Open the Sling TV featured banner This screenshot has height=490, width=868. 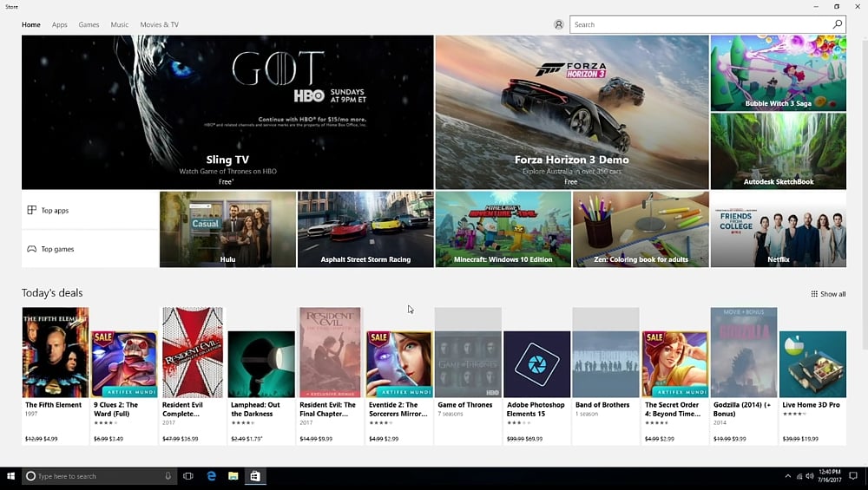(x=227, y=112)
